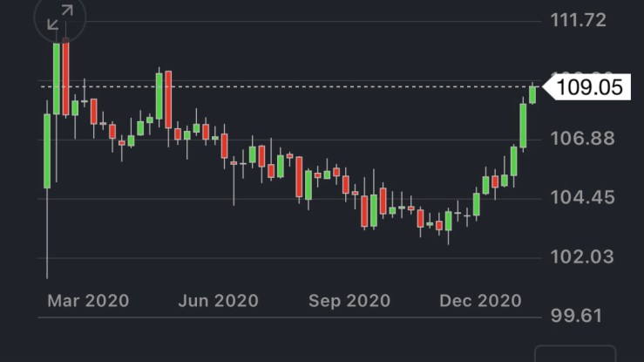Select the Mar 2020 date label
The height and width of the screenshot is (362, 644).
[88, 301]
